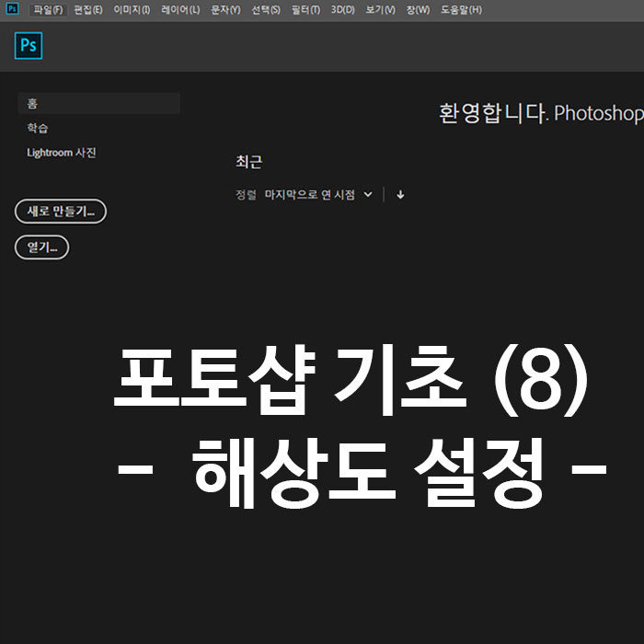Click the large Photoshop home logo
644x644 pixels.
tap(29, 46)
